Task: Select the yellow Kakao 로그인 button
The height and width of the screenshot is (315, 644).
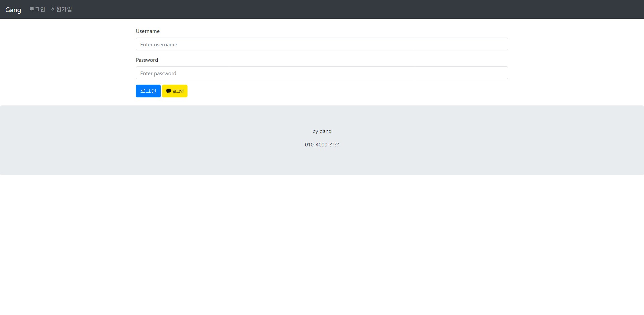Action: pos(174,91)
